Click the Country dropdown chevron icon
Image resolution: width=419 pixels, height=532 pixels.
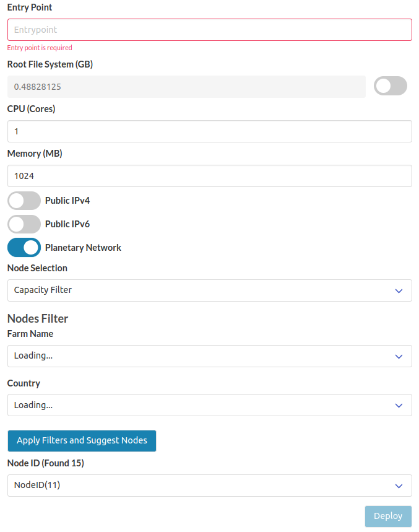pyautogui.click(x=399, y=405)
